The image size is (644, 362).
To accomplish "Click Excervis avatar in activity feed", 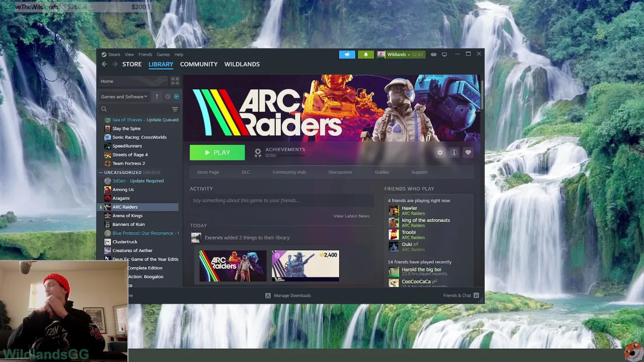I will click(196, 237).
